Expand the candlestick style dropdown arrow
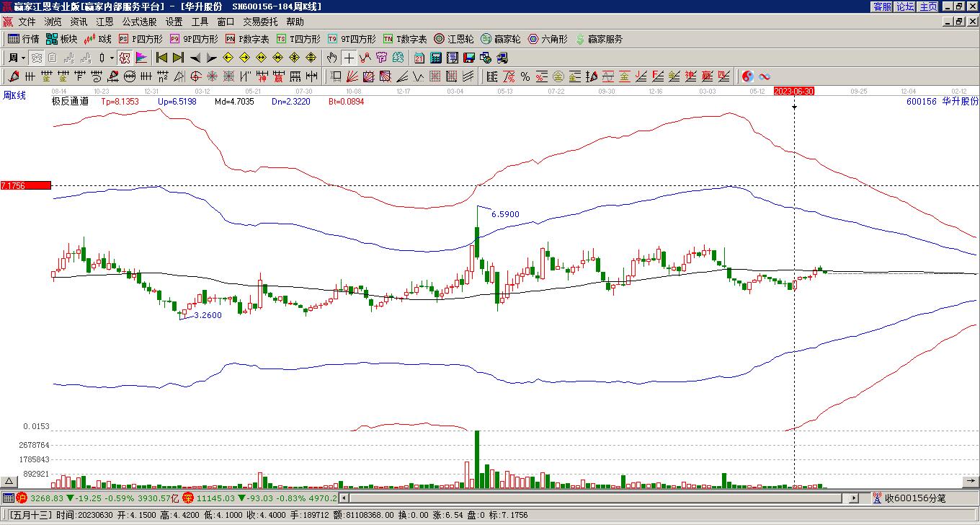 pyautogui.click(x=112, y=58)
